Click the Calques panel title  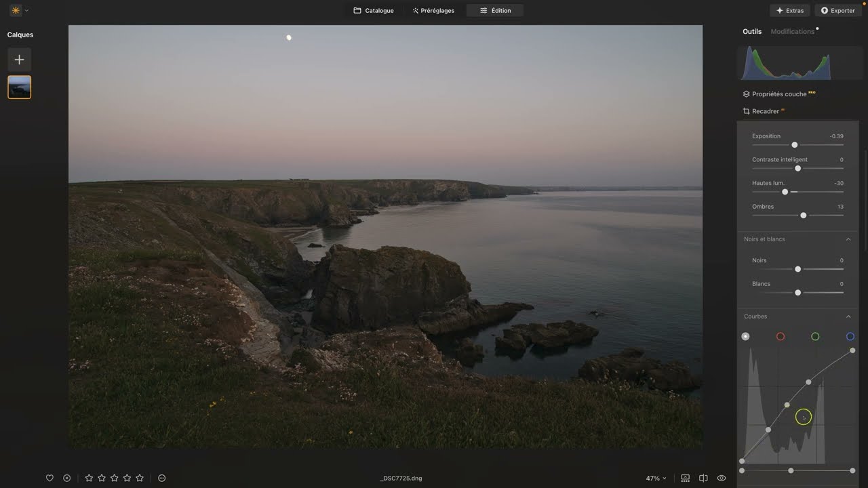pos(20,35)
